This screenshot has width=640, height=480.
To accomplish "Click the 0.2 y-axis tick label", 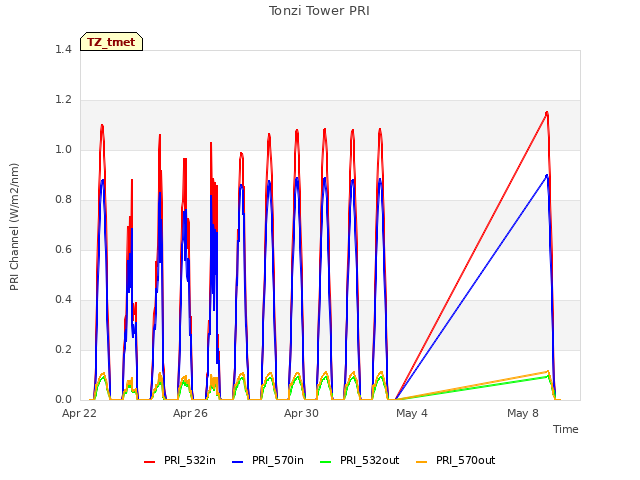I will 63,349.
